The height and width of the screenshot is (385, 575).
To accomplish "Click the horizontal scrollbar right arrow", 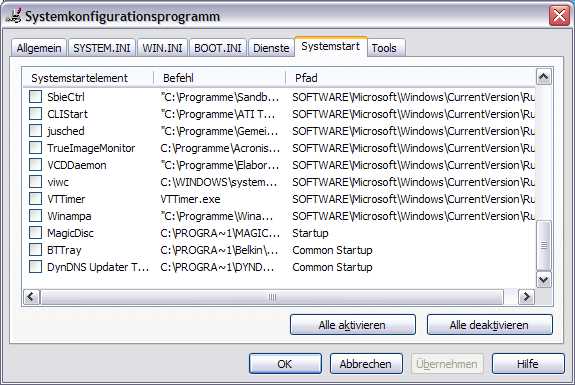I will [x=527, y=297].
